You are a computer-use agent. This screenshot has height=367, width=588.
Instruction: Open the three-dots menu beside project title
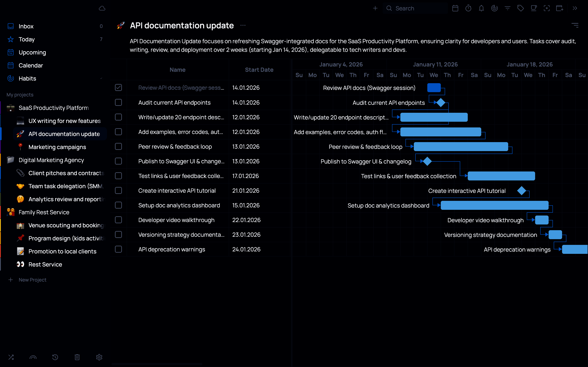coord(243,25)
